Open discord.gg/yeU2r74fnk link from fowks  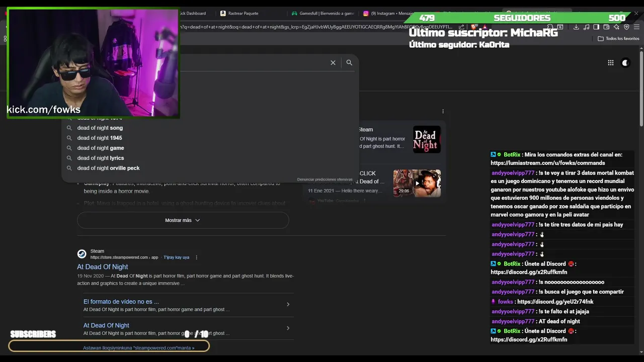[x=555, y=302]
